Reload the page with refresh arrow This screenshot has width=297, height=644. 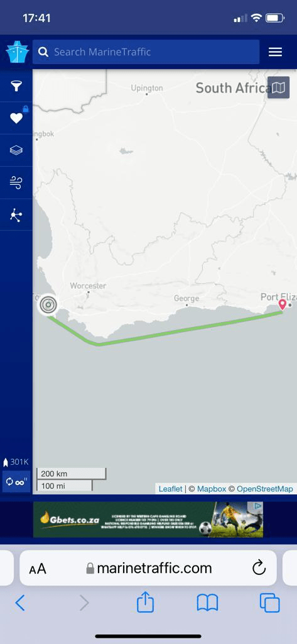(259, 568)
